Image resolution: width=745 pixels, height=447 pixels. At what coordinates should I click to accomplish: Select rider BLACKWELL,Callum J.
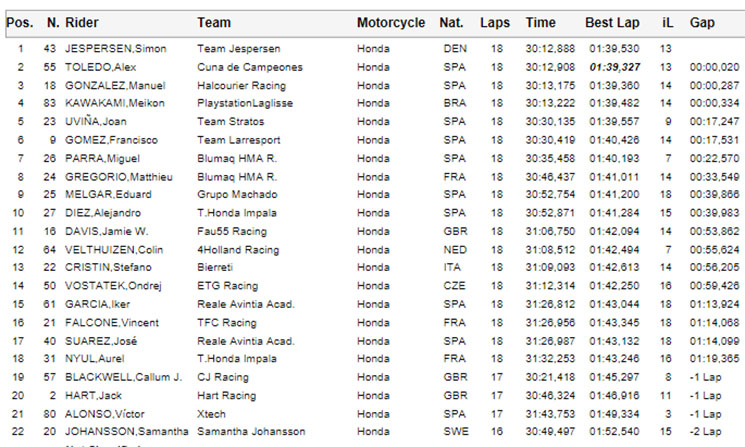coord(124,377)
